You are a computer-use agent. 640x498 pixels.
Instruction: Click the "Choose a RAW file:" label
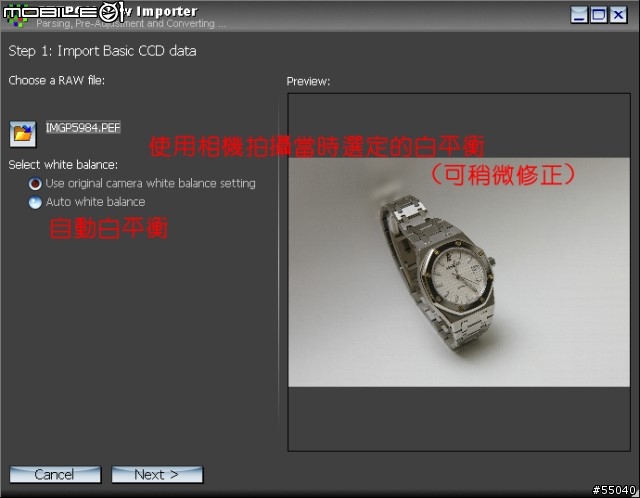tap(57, 80)
